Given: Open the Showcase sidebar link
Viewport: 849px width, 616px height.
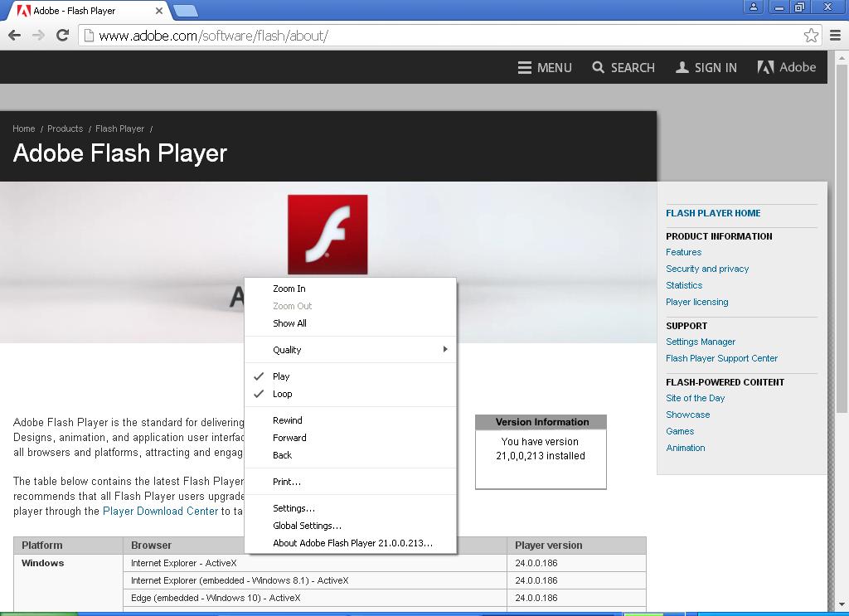Looking at the screenshot, I should click(687, 415).
